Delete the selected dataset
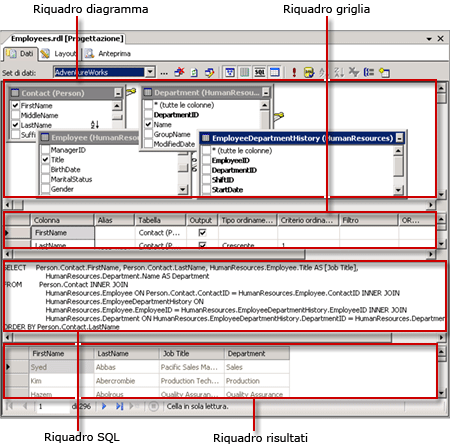450x447 pixels. 179,72
